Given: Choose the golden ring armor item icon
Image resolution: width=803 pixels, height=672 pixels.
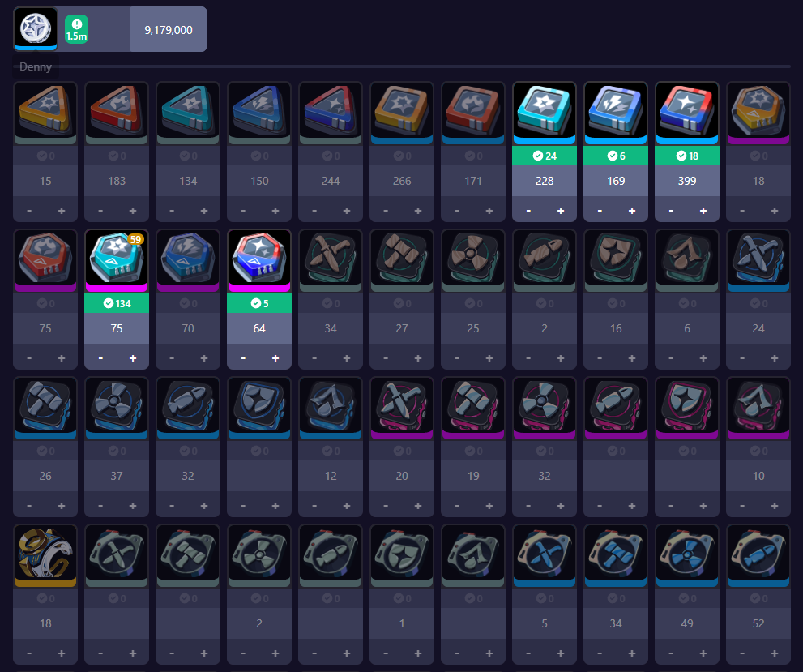Looking at the screenshot, I should pyautogui.click(x=45, y=555).
